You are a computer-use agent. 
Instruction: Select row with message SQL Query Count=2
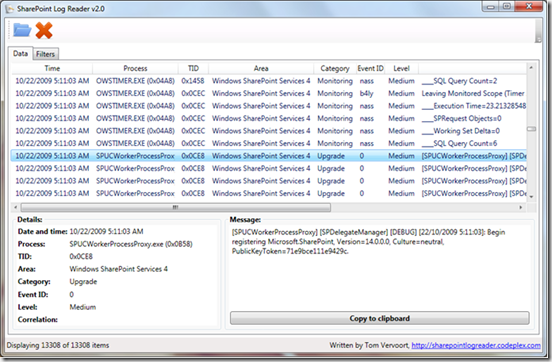(269, 81)
